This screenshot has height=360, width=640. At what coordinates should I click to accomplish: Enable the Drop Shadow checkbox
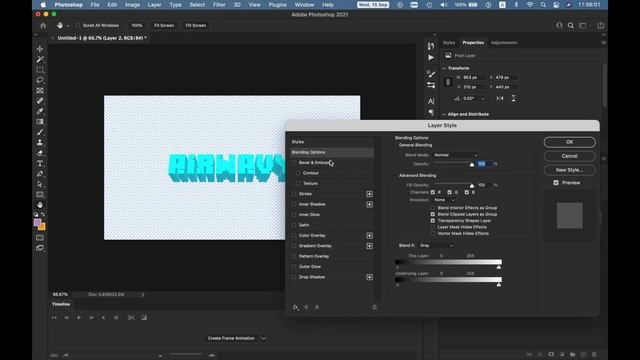pyautogui.click(x=294, y=277)
